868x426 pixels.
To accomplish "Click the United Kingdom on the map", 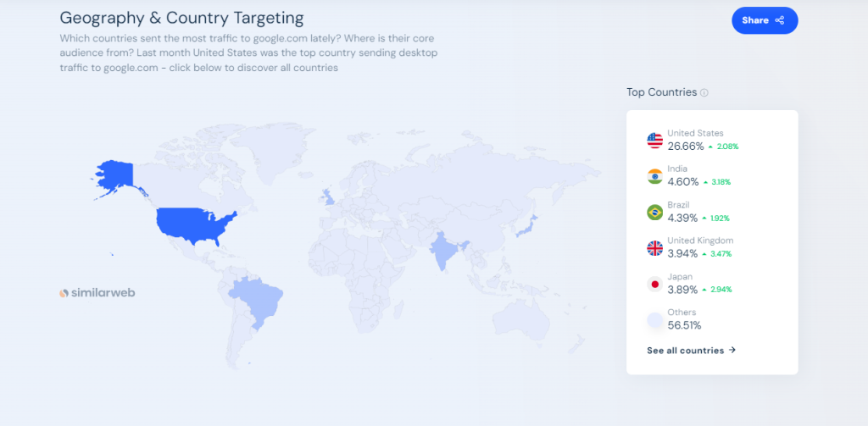I will (329, 197).
